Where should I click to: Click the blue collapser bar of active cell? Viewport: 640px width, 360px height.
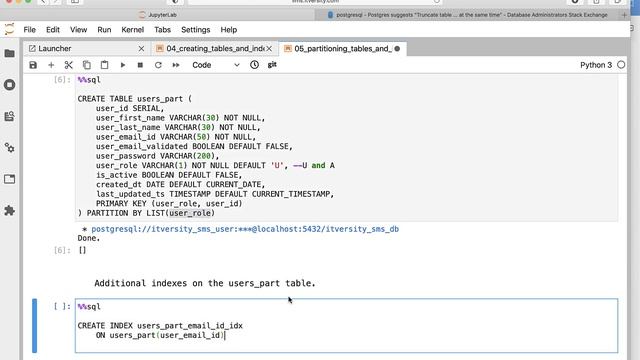click(x=34, y=326)
